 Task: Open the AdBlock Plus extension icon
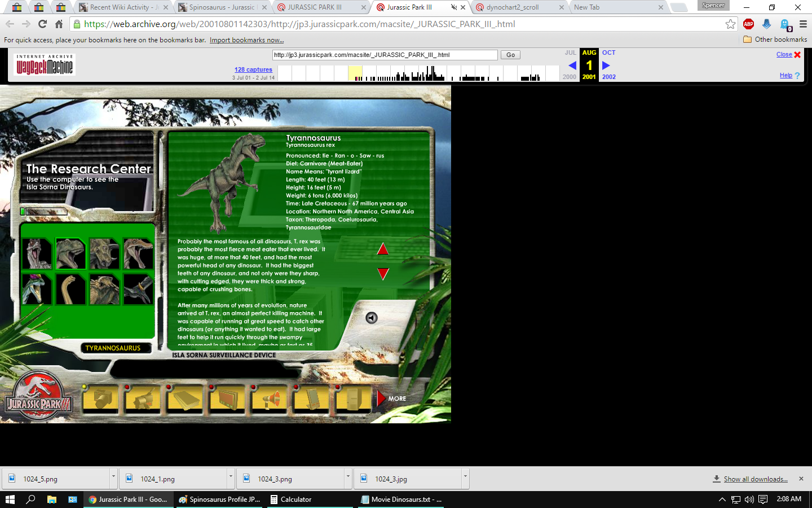coord(748,24)
